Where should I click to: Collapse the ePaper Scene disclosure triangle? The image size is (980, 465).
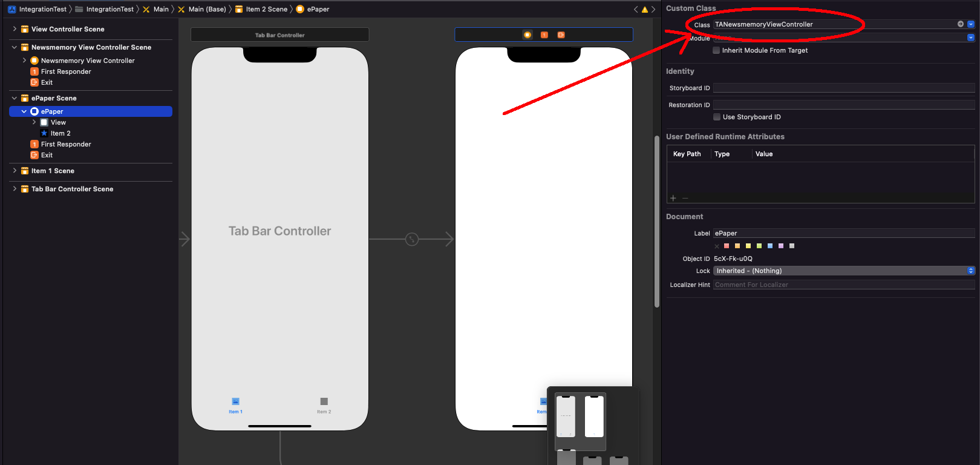(15, 98)
